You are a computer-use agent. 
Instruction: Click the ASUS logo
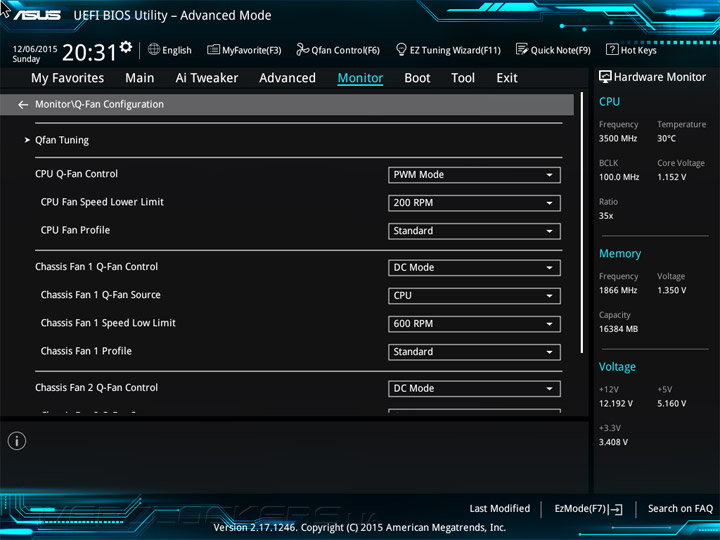pyautogui.click(x=37, y=15)
